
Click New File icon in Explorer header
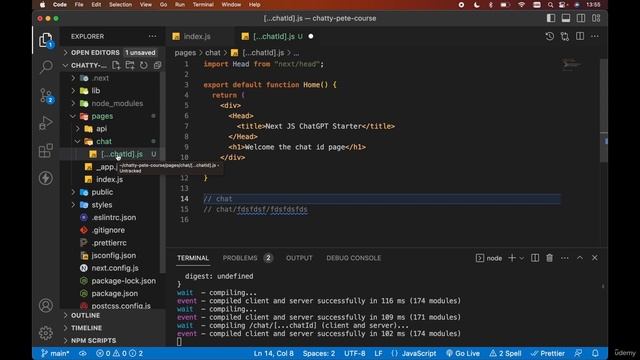click(116, 65)
